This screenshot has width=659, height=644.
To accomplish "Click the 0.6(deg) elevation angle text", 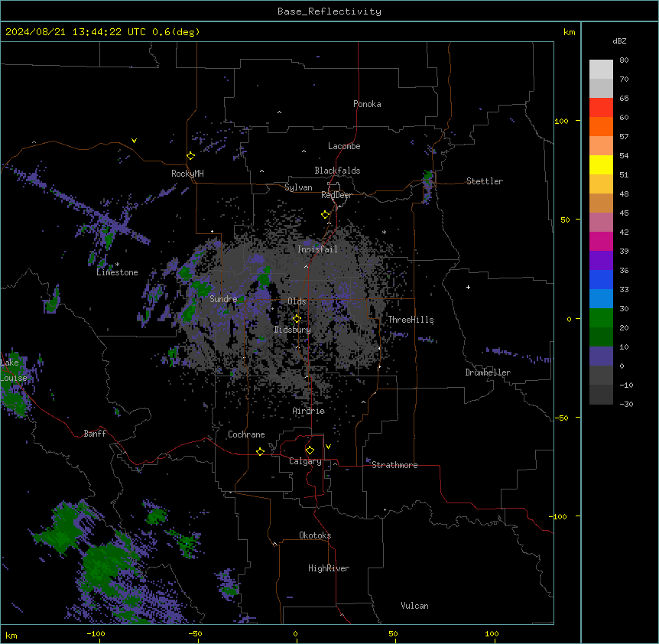I will [176, 32].
